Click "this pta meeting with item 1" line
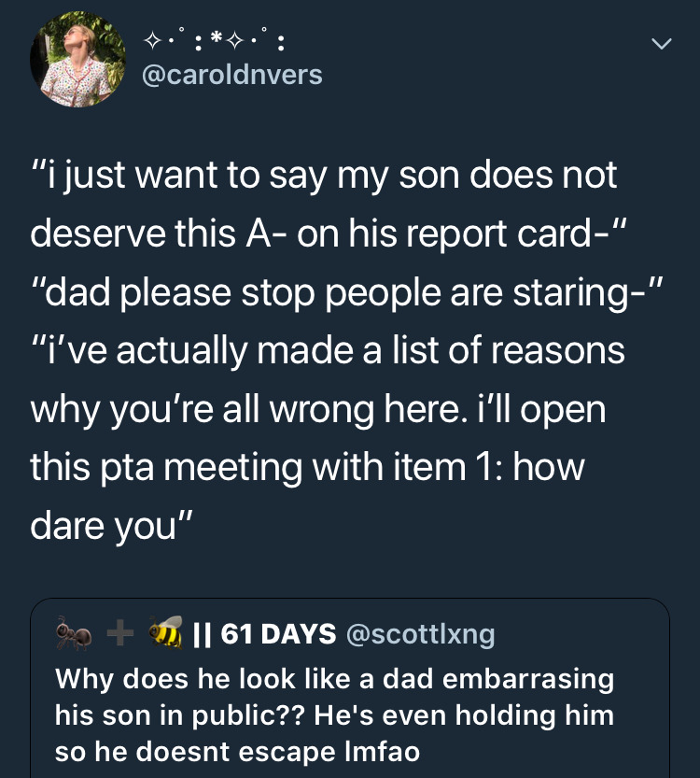The height and width of the screenshot is (778, 700). [x=307, y=466]
